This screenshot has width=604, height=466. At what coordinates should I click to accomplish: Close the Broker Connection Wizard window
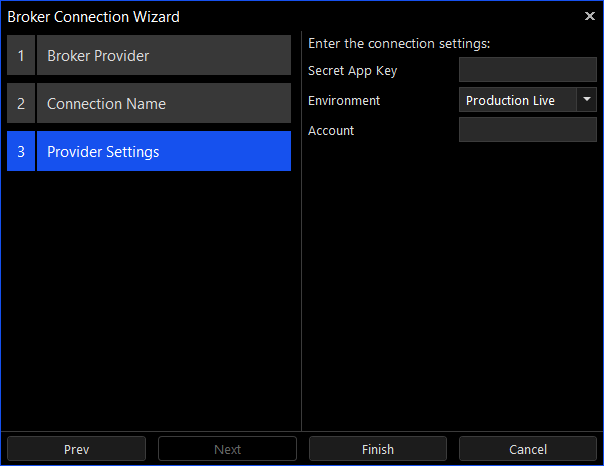tap(589, 16)
